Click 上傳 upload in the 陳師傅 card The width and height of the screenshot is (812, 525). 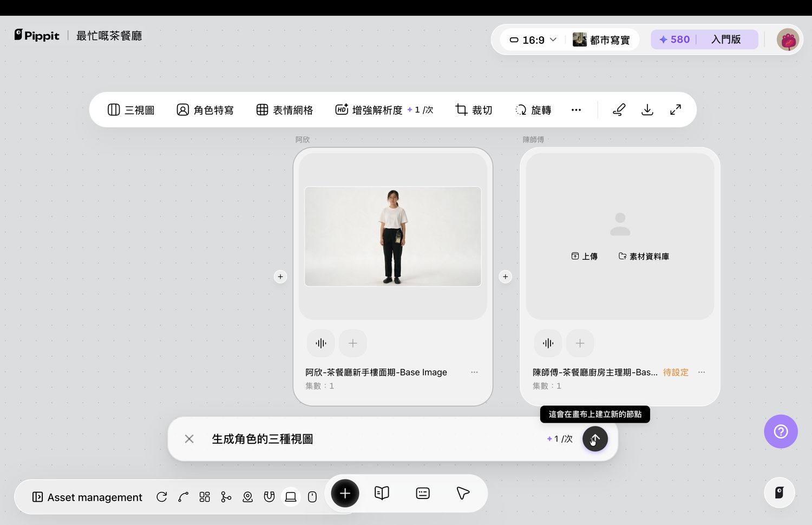(585, 257)
